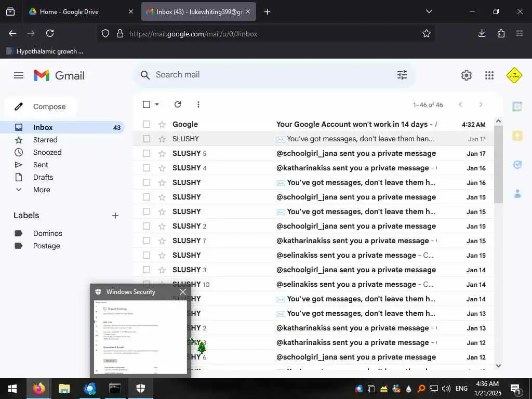This screenshot has width=532, height=399.
Task: Open the Hypothalamic growth bookmark
Action: tap(45, 51)
